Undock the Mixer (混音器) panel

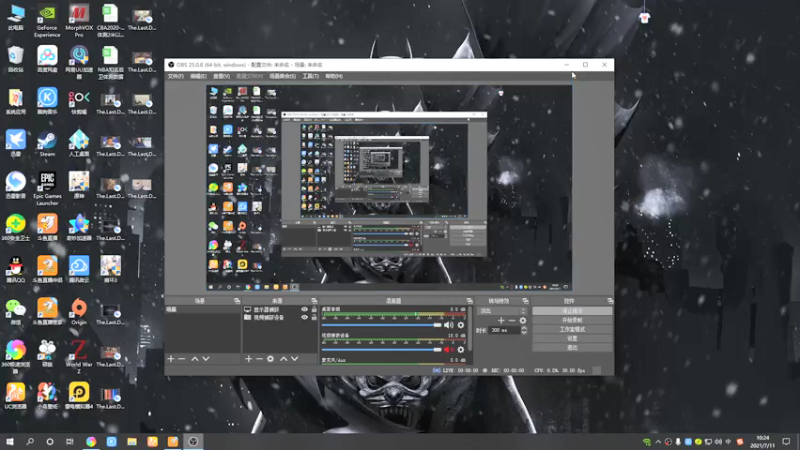point(469,301)
